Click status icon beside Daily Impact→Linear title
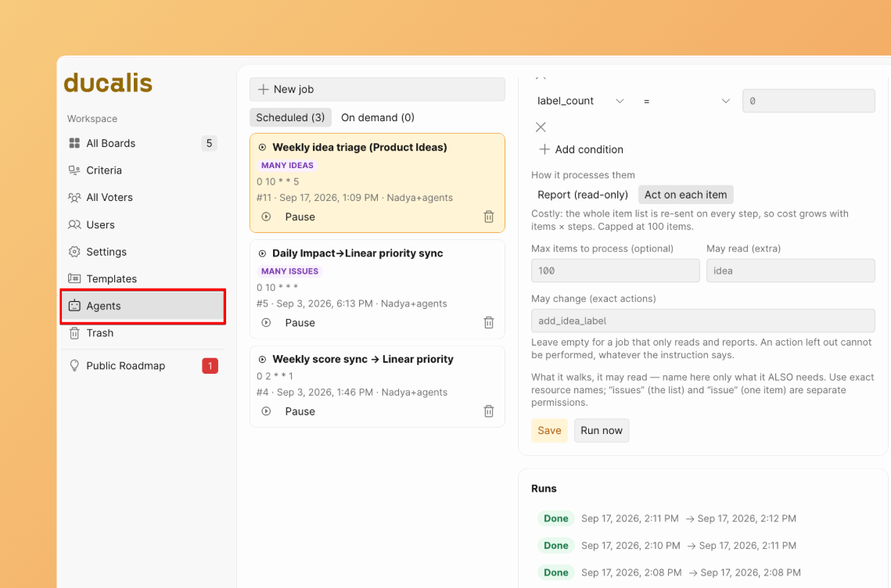Image resolution: width=891 pixels, height=588 pixels. pyautogui.click(x=263, y=253)
